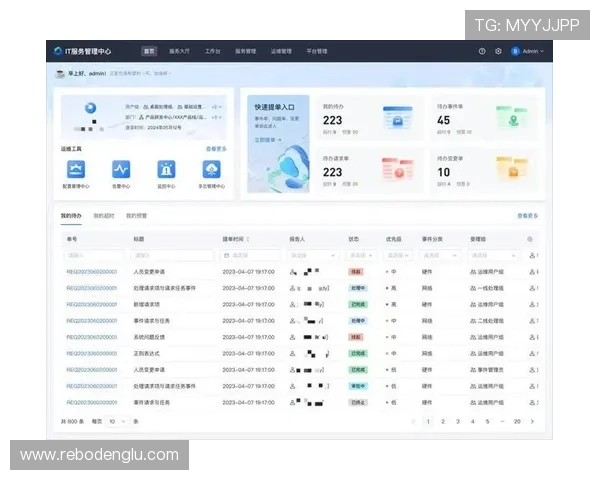Open the 平台管理 nav item
Image resolution: width=600 pixels, height=480 pixels.
coord(317,51)
